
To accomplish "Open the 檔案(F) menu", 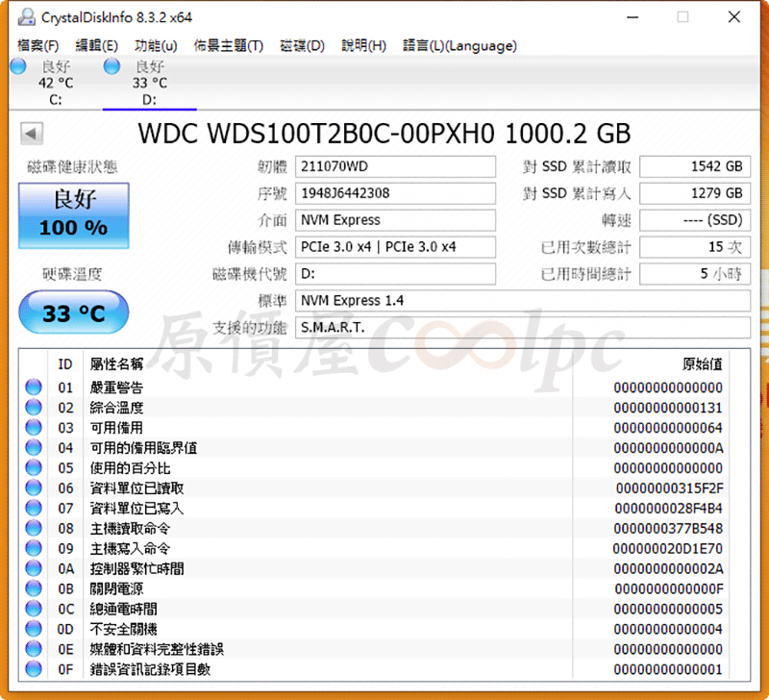I will pos(37,45).
